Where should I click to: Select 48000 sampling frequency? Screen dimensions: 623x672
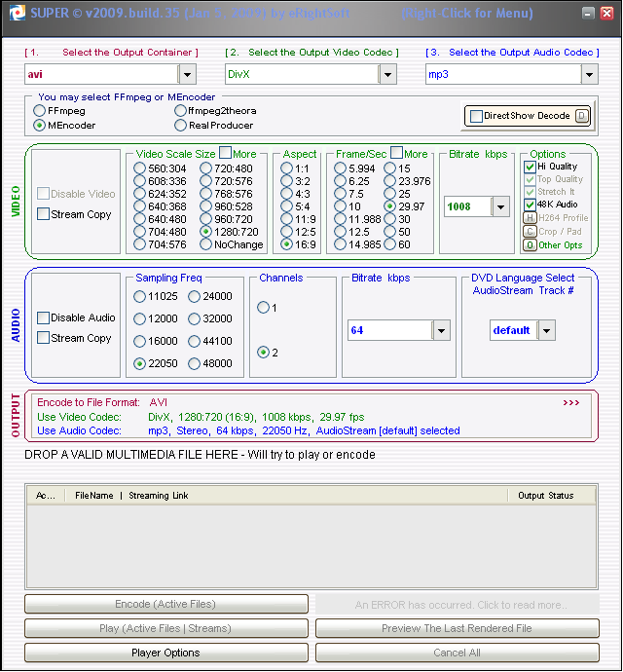coord(194,363)
